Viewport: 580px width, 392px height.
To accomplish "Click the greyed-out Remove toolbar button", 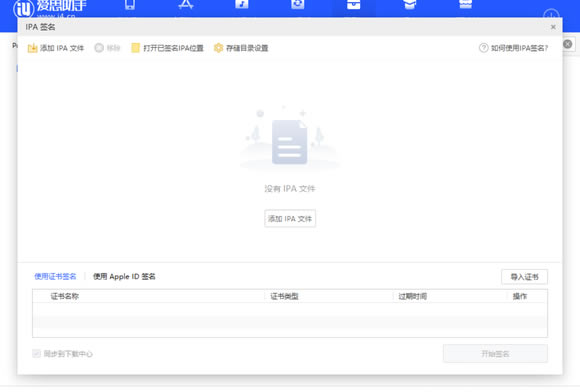I will point(107,48).
